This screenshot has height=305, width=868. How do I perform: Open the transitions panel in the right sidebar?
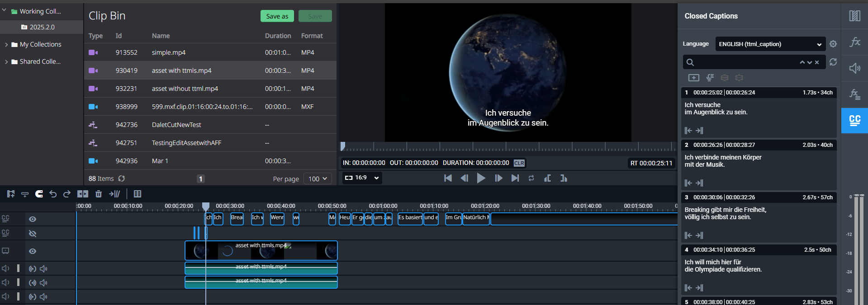point(854,16)
